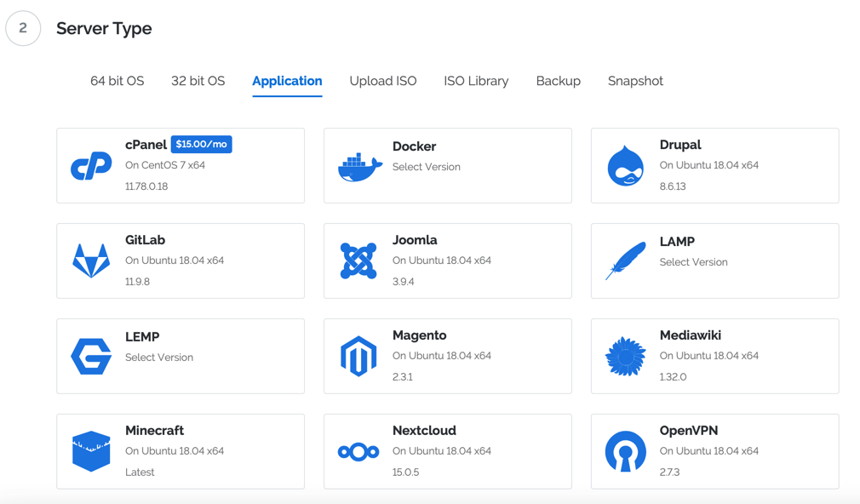Choose the GitLab application title
The width and height of the screenshot is (860, 504).
coord(145,240)
